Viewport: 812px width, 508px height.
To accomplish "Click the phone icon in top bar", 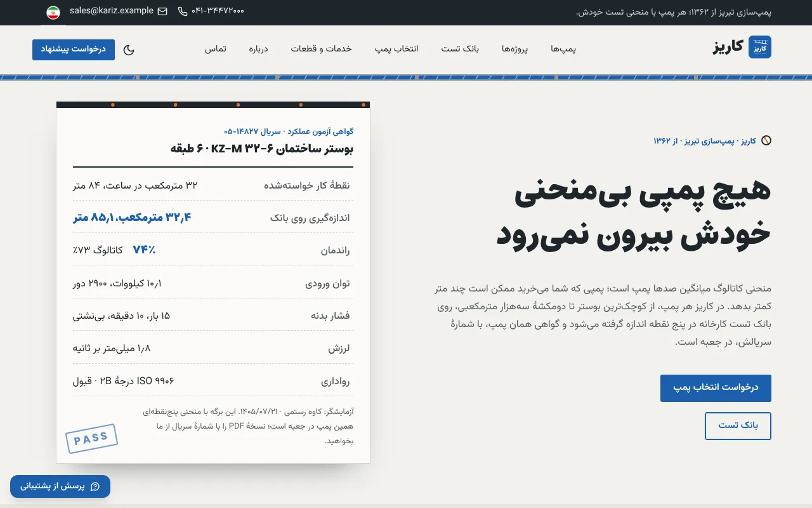I will 183,11.
